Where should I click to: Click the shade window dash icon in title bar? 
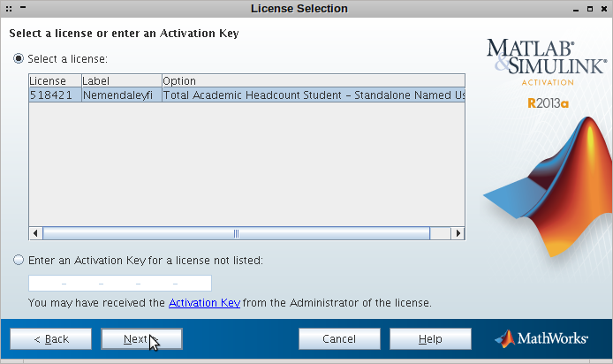tap(23, 7)
